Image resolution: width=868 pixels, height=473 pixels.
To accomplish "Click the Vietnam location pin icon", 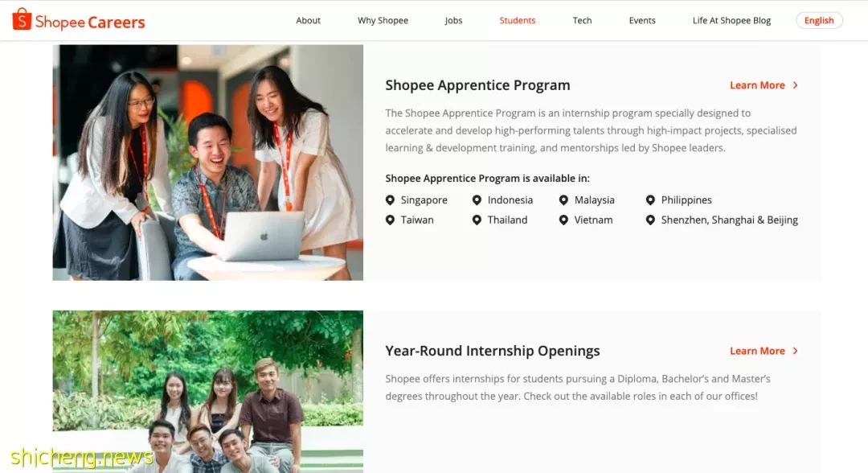I will click(x=563, y=220).
